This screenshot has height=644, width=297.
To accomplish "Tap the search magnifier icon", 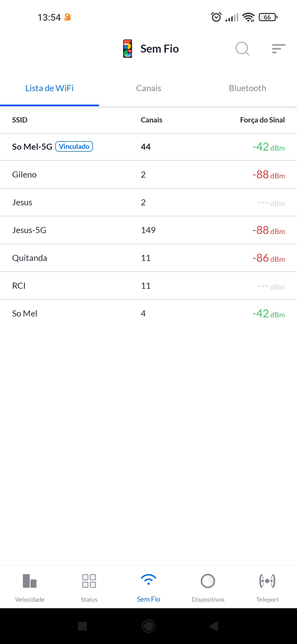I will [242, 49].
